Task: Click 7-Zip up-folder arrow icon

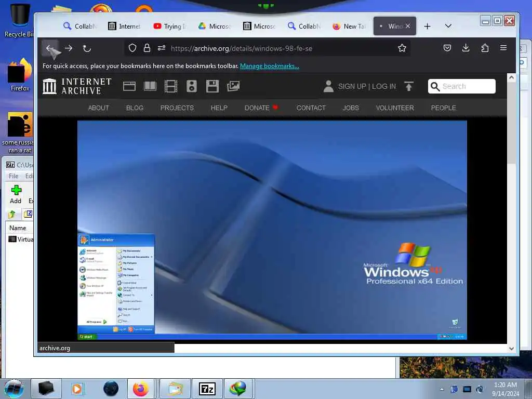Action: [12, 214]
